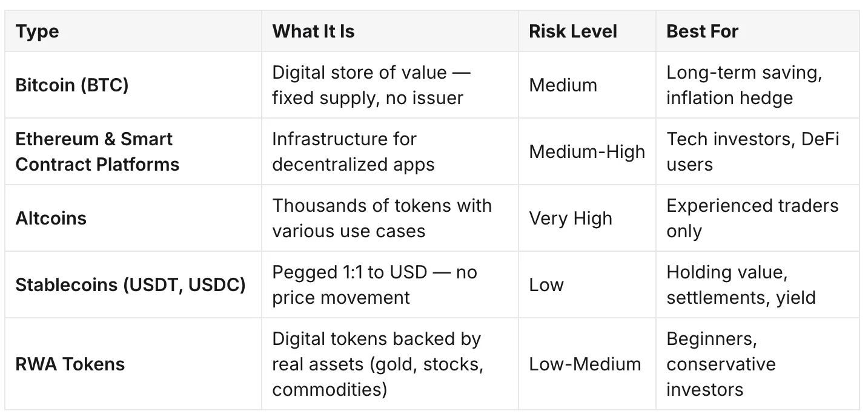Click the Very High risk cell
The image size is (868, 417).
pos(571,218)
